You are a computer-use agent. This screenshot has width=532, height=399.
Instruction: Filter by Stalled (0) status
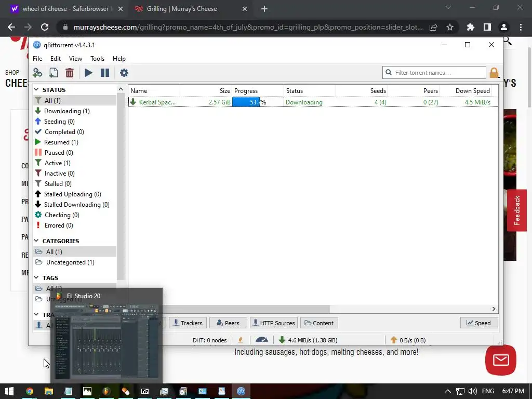point(75,183)
